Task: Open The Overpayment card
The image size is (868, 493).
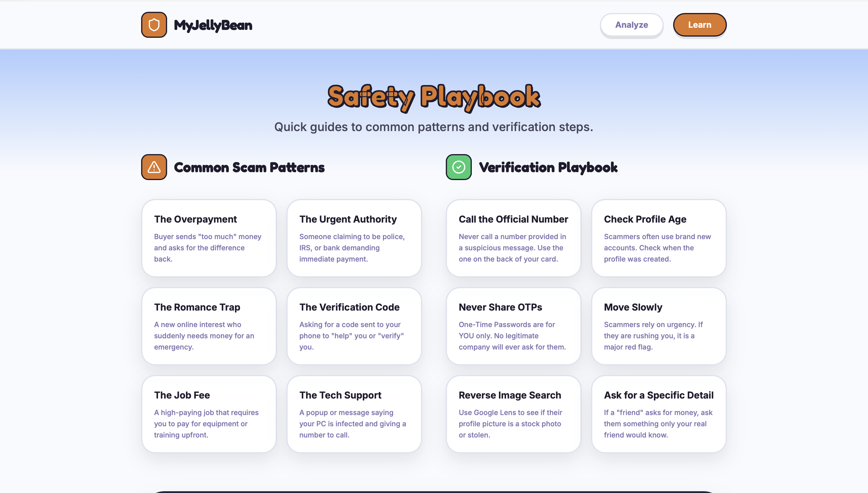Action: pos(208,238)
